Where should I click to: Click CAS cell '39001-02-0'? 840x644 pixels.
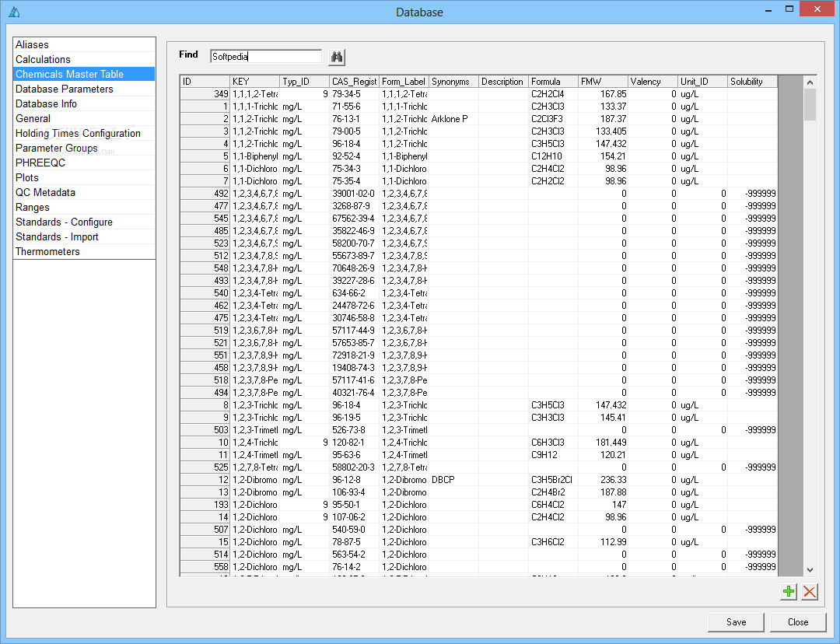pos(355,194)
